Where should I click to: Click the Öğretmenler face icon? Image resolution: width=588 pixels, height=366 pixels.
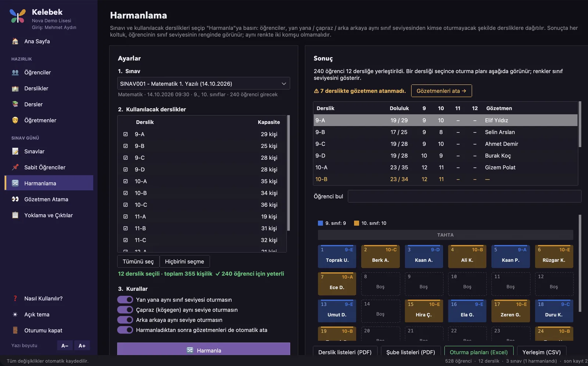pos(15,120)
